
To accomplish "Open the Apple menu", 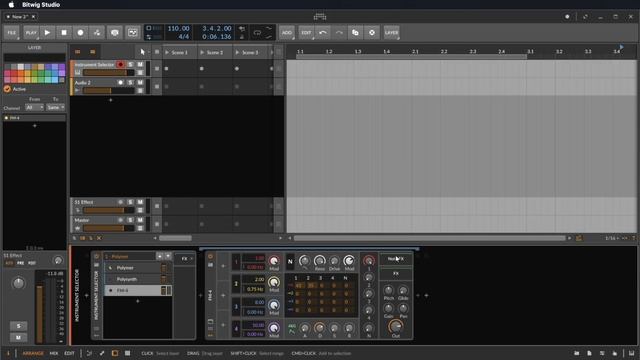I will 11,4.
